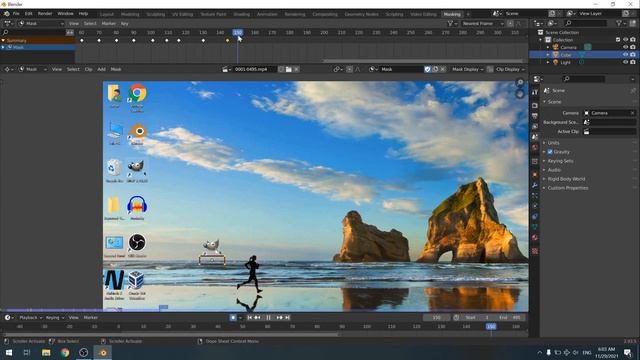Viewport: 640px width, 360px height.
Task: Clear the Camera field in Scene panel
Action: [633, 113]
